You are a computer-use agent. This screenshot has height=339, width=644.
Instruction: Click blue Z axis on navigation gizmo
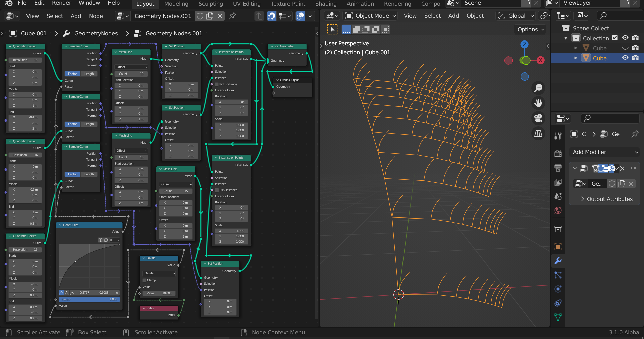click(524, 44)
